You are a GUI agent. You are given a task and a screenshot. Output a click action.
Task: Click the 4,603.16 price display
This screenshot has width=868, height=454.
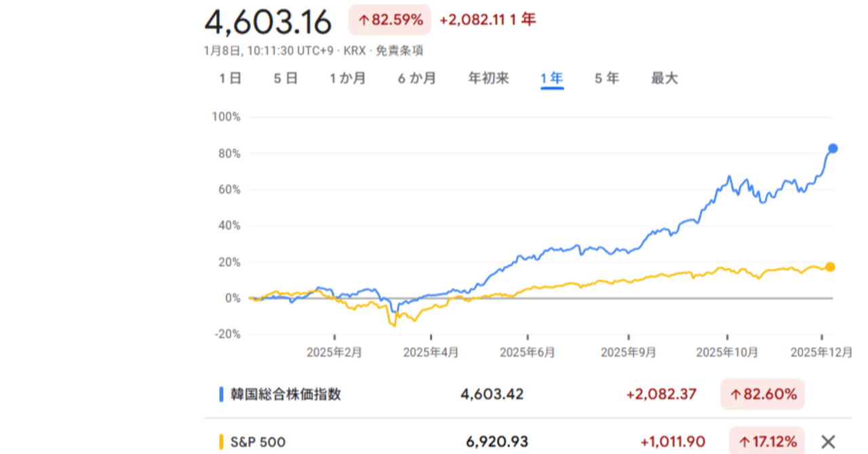[269, 22]
